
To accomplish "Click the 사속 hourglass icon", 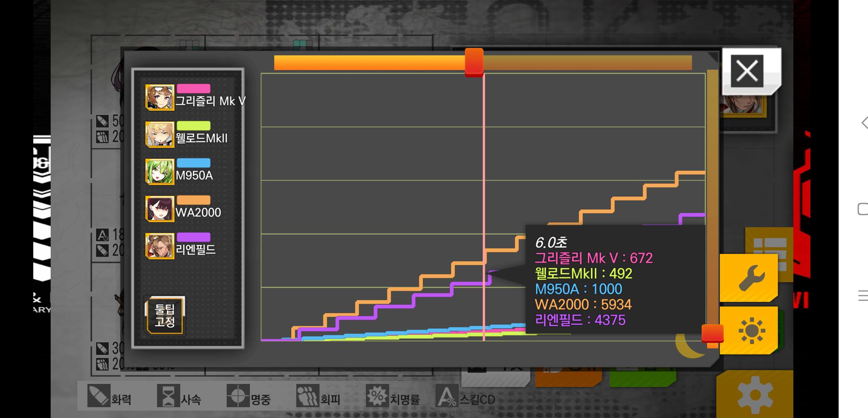I will [x=168, y=396].
